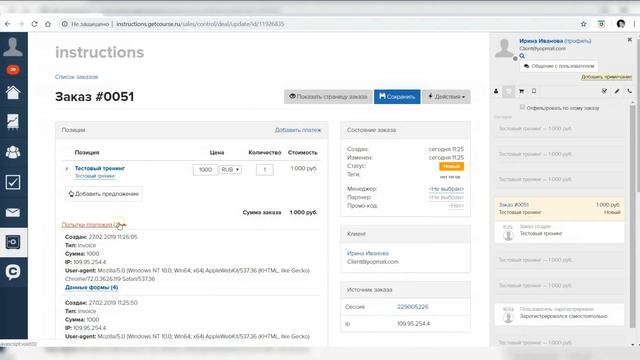Click the Сохранить button
The image size is (640, 360).
397,97
